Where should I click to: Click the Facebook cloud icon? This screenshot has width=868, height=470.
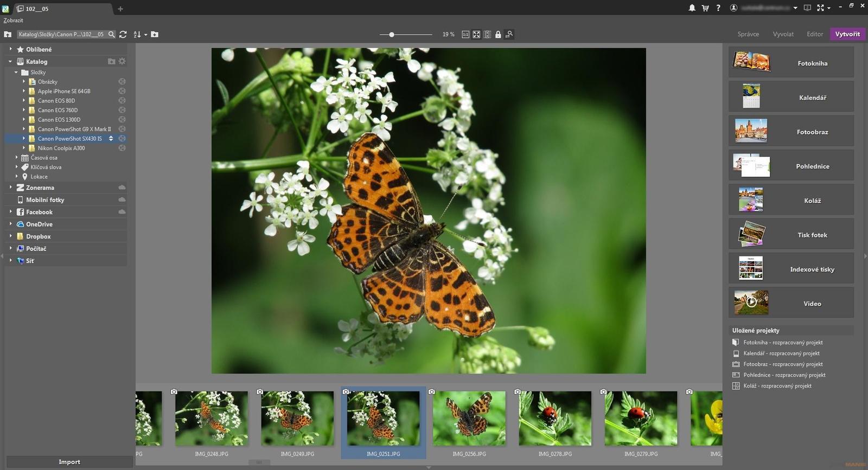coord(122,212)
